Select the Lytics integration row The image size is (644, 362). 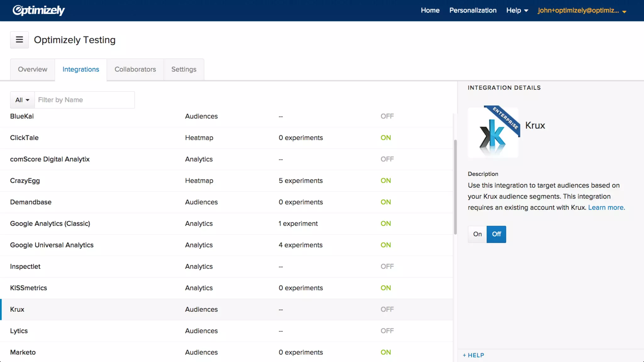[x=226, y=331]
